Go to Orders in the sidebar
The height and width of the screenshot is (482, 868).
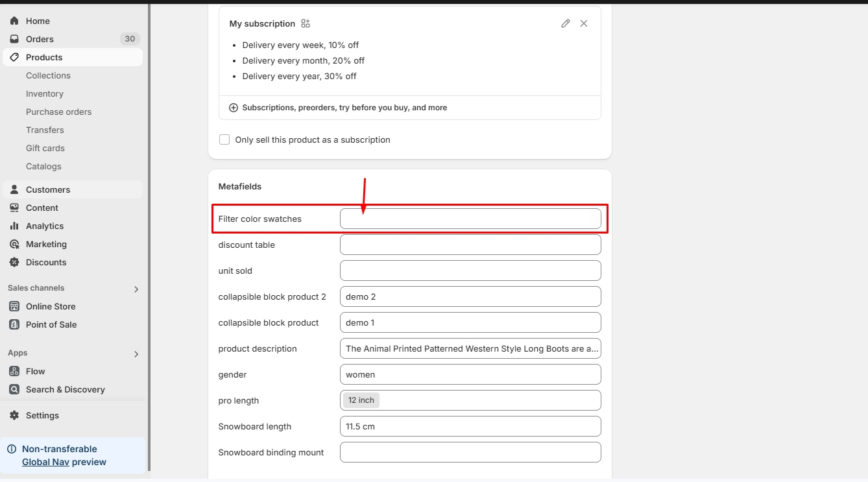[40, 39]
